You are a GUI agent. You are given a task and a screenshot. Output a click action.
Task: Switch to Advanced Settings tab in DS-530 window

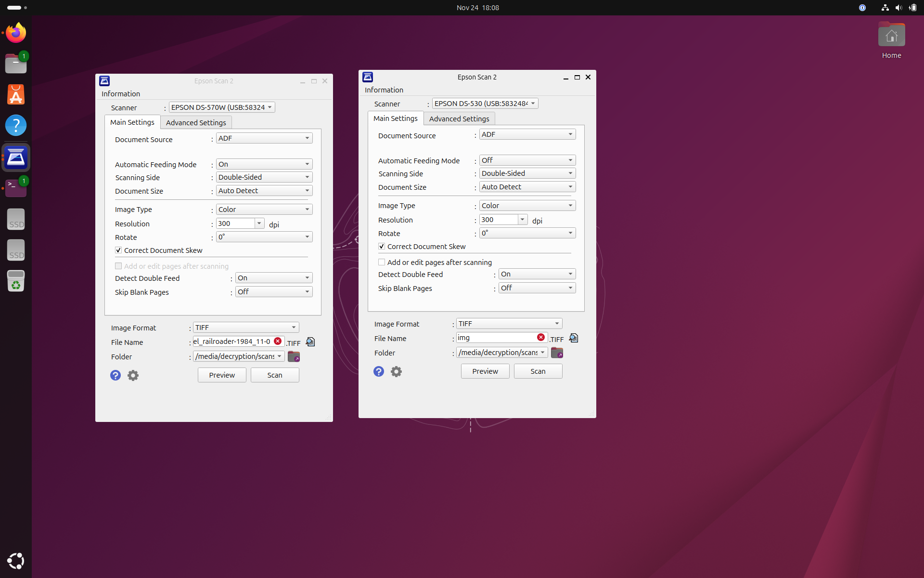pos(459,118)
